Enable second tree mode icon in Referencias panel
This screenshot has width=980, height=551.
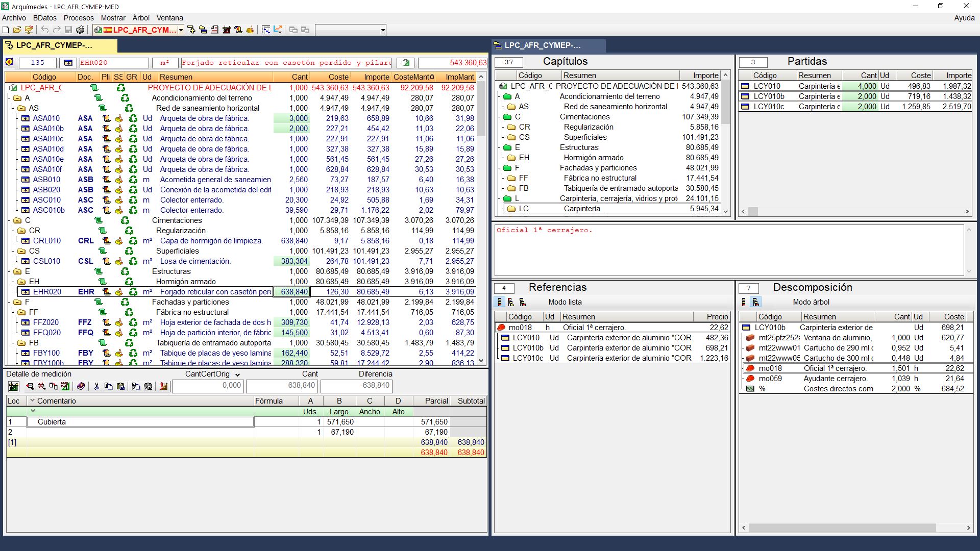tap(511, 302)
